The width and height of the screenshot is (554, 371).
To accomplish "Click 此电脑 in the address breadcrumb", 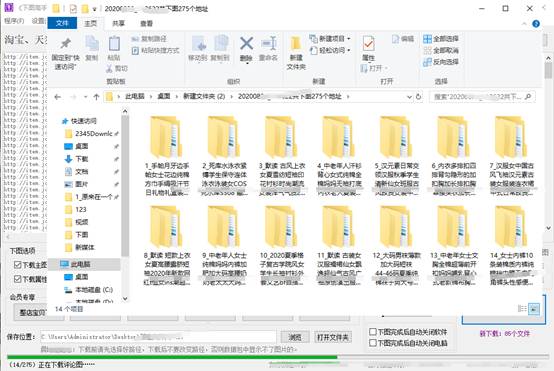I will point(135,96).
